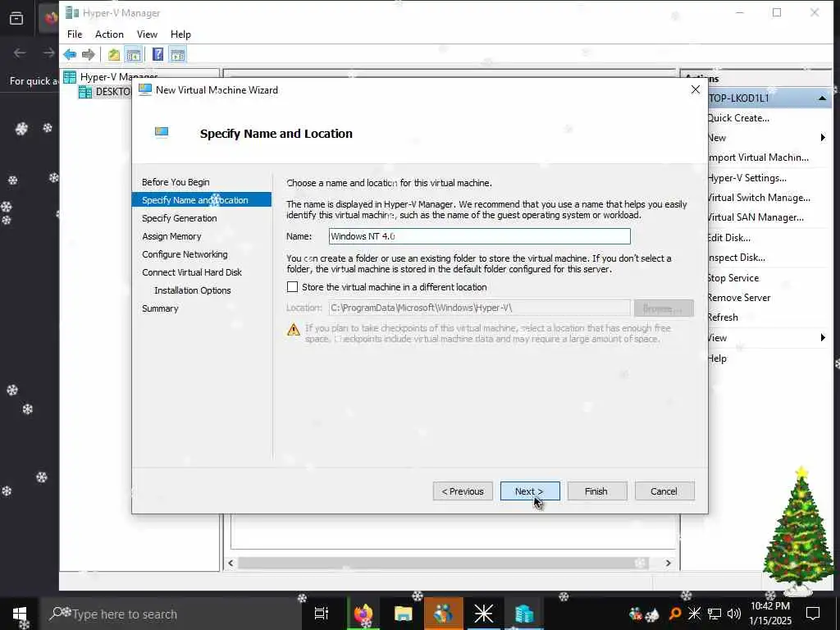Go to the Specify Generation step
Viewport: 840px width, 630px height.
point(180,218)
